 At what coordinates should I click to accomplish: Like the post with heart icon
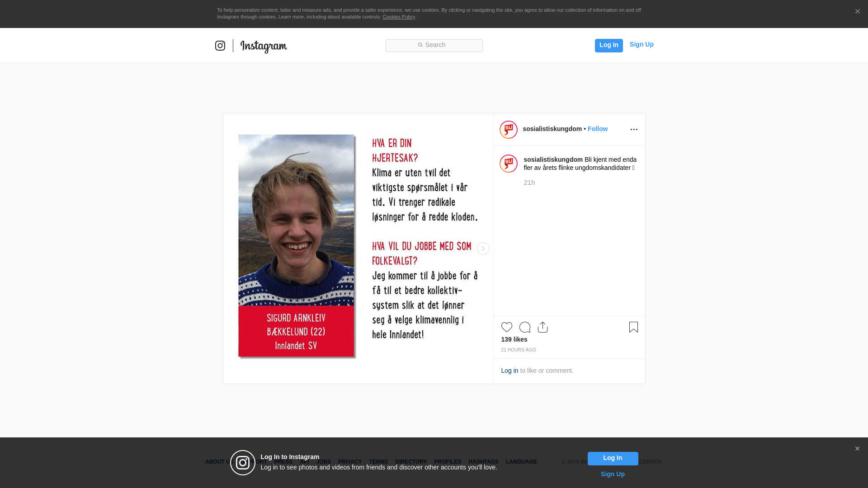[507, 327]
